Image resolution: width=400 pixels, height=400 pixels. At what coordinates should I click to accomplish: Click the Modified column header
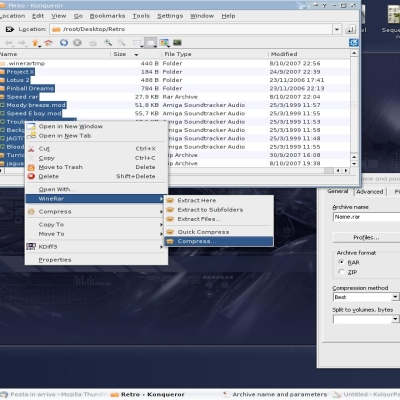tap(309, 54)
